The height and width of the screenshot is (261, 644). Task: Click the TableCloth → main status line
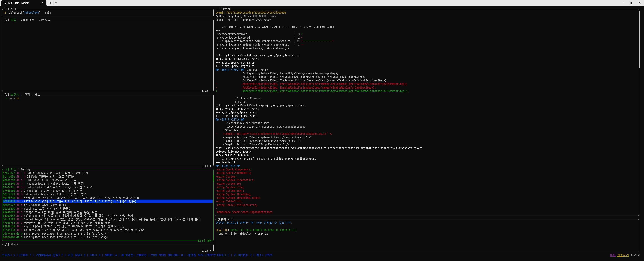coord(27,13)
